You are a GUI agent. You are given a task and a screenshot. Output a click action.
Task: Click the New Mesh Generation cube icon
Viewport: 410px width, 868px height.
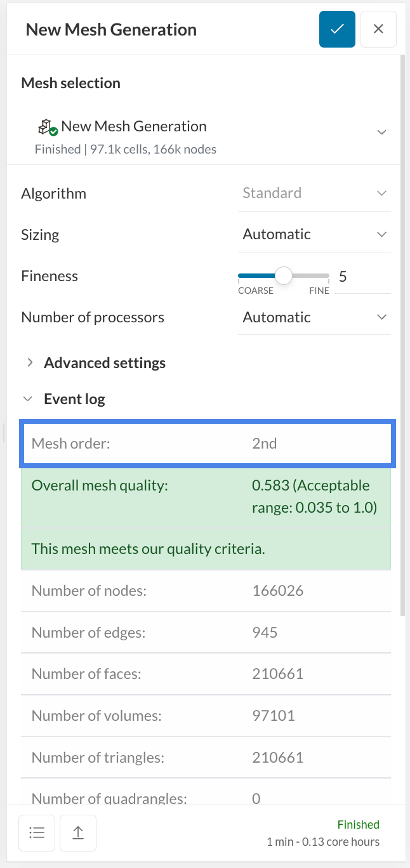(x=44, y=126)
